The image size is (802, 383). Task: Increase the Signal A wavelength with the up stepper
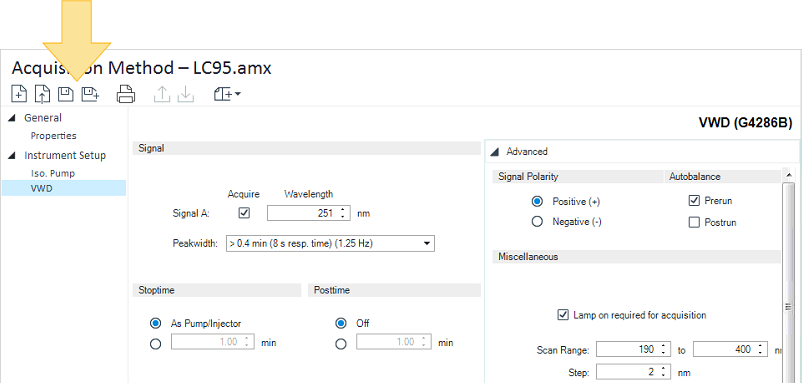[x=342, y=210]
